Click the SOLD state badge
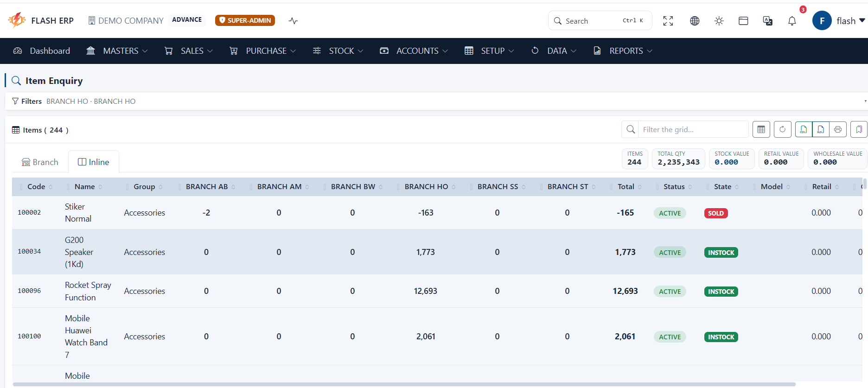This screenshot has width=868, height=388. click(x=716, y=213)
